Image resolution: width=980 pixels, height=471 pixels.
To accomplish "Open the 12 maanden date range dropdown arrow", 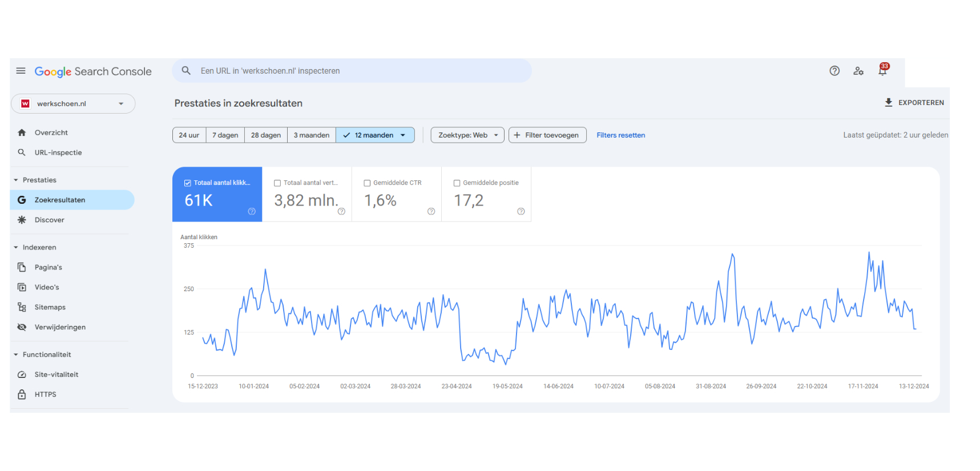I will 403,135.
